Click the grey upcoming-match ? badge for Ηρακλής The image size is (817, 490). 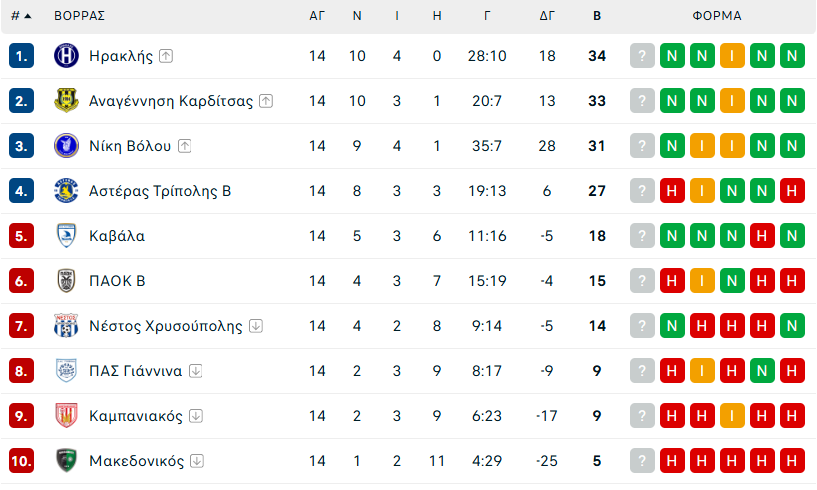pos(642,56)
